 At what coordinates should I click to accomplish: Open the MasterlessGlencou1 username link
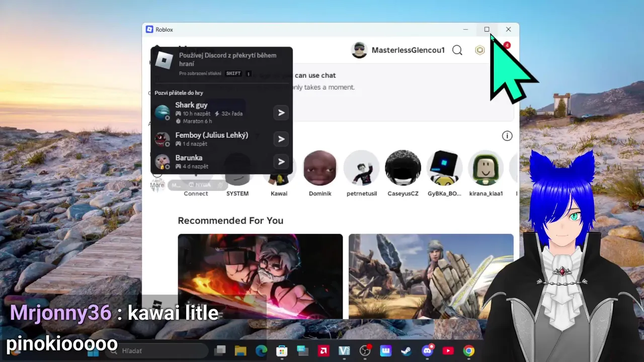point(408,50)
